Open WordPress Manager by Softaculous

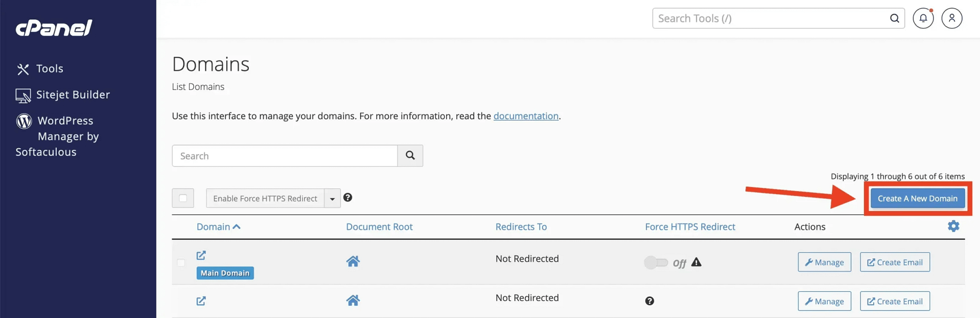(x=57, y=136)
